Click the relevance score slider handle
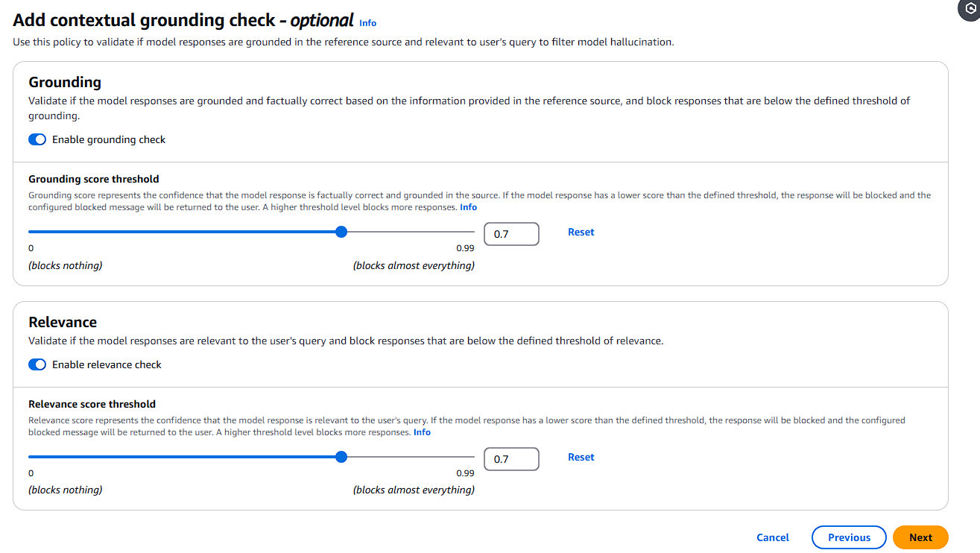This screenshot has width=980, height=553. [x=341, y=457]
